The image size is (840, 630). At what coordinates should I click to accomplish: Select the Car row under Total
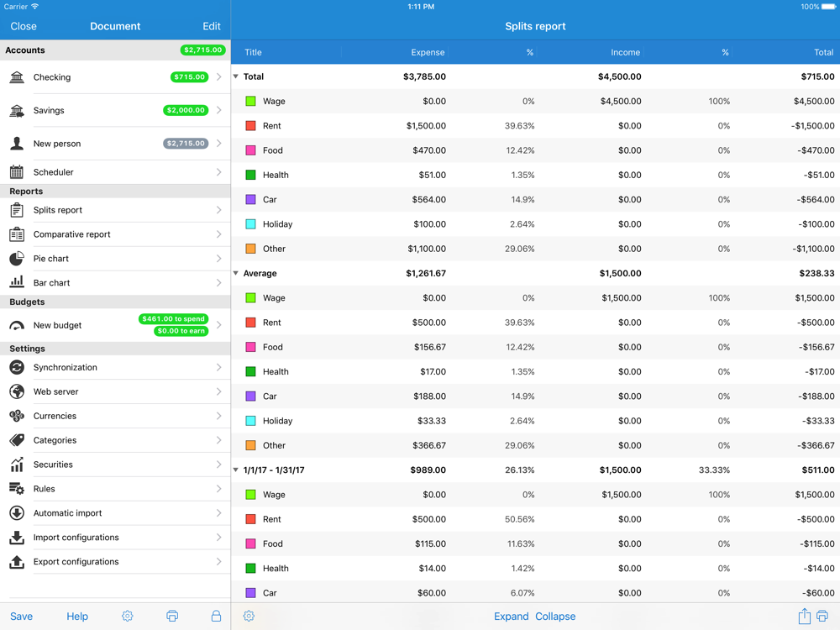point(535,199)
